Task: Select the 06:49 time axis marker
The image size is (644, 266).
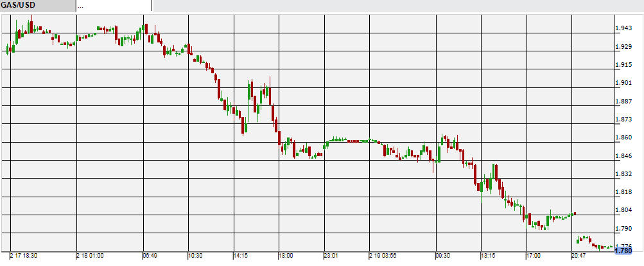Action: 150,255
